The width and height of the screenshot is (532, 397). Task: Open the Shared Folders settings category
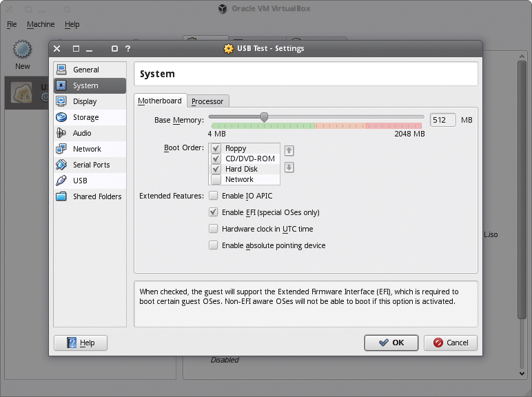pyautogui.click(x=96, y=196)
